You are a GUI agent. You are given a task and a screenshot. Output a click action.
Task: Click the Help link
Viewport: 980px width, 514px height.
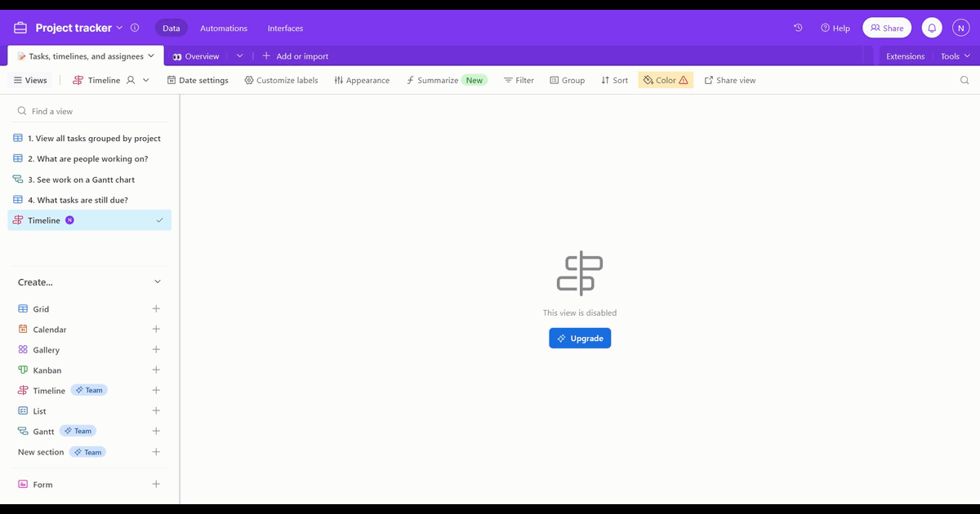[835, 28]
